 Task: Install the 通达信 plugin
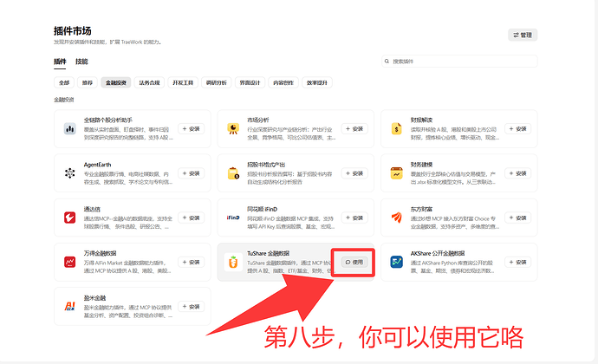click(x=191, y=218)
